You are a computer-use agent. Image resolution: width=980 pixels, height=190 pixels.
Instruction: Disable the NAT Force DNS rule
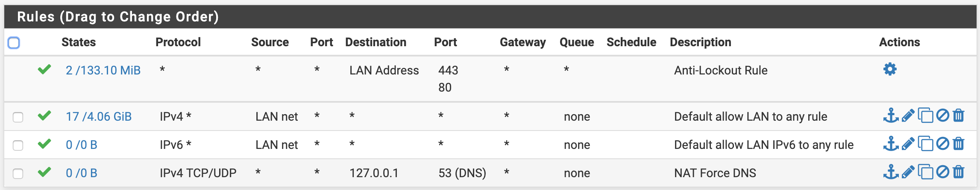[x=942, y=172]
